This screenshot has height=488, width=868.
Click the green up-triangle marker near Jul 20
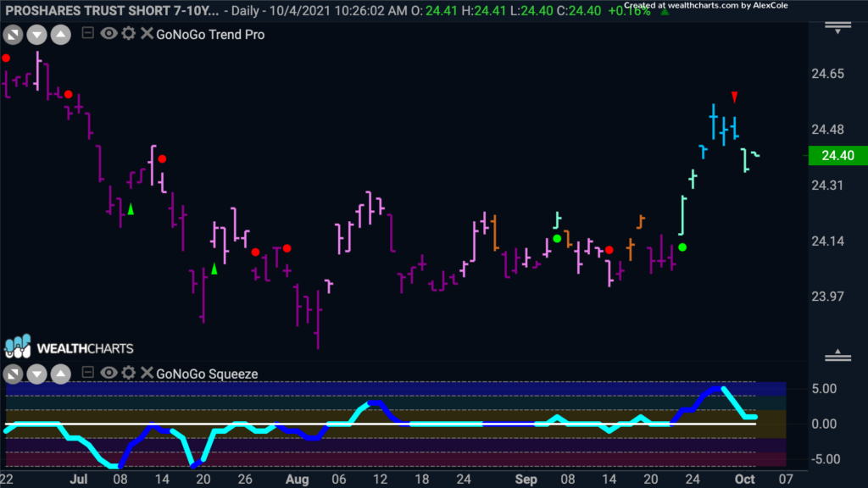click(214, 269)
